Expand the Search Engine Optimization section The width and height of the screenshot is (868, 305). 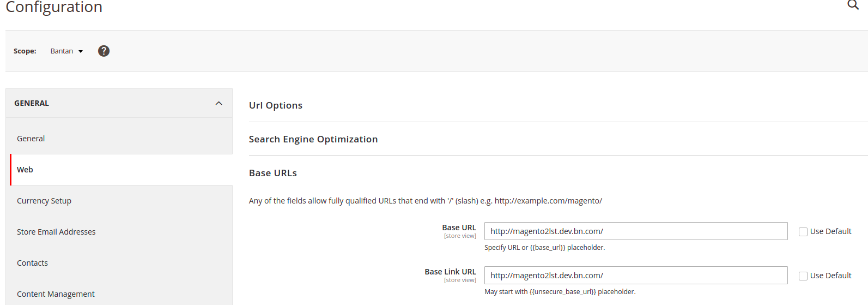[313, 139]
